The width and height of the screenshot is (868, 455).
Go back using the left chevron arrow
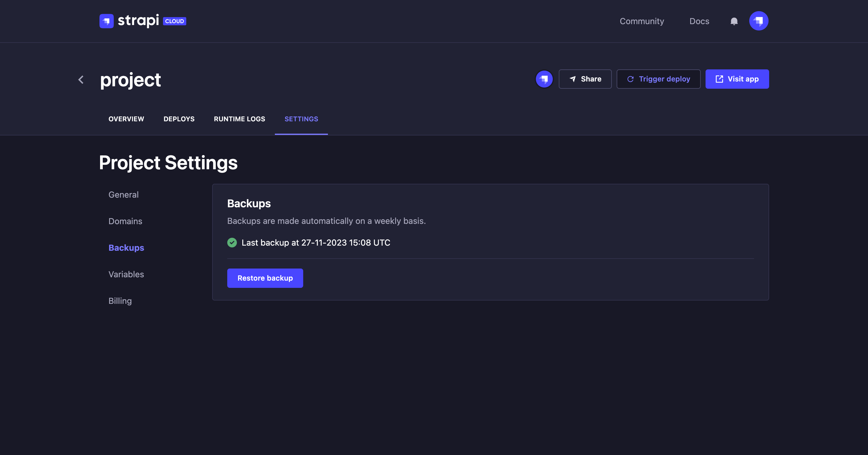81,80
